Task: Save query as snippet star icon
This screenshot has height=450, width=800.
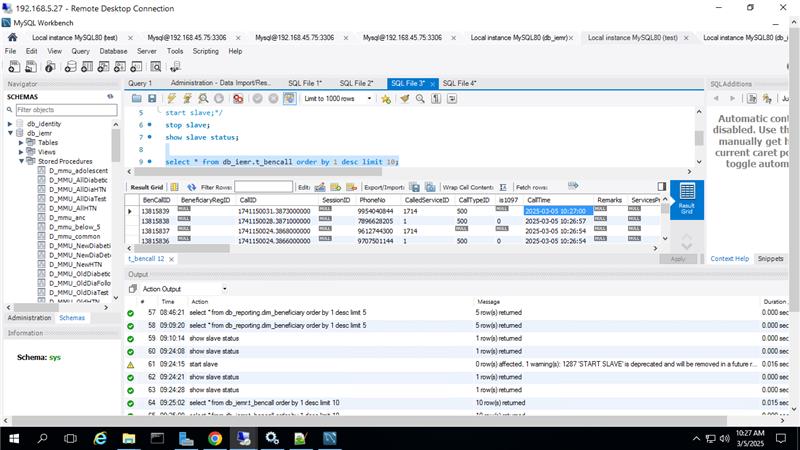Action: (x=386, y=99)
